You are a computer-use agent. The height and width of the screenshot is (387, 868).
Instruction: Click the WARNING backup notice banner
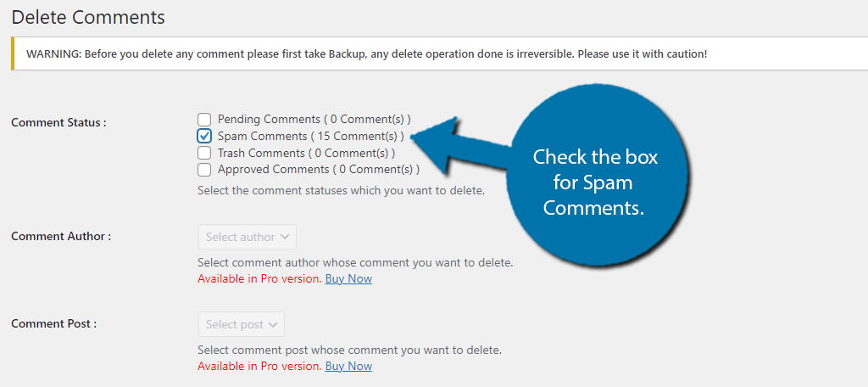439,53
